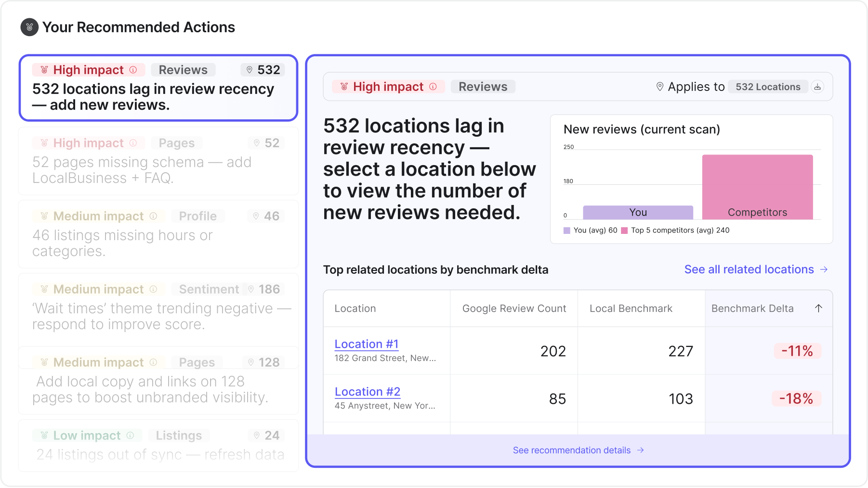Click the download icon beside 532 Locations

click(817, 87)
